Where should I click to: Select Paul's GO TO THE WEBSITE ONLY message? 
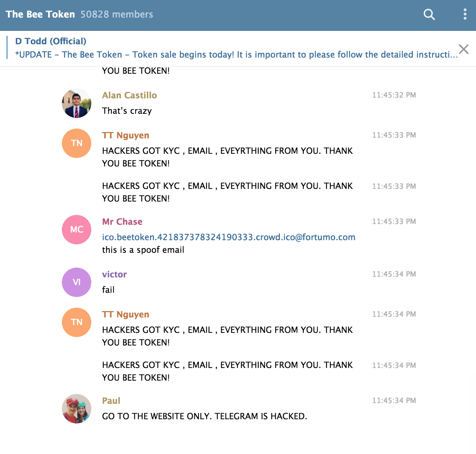coord(204,416)
